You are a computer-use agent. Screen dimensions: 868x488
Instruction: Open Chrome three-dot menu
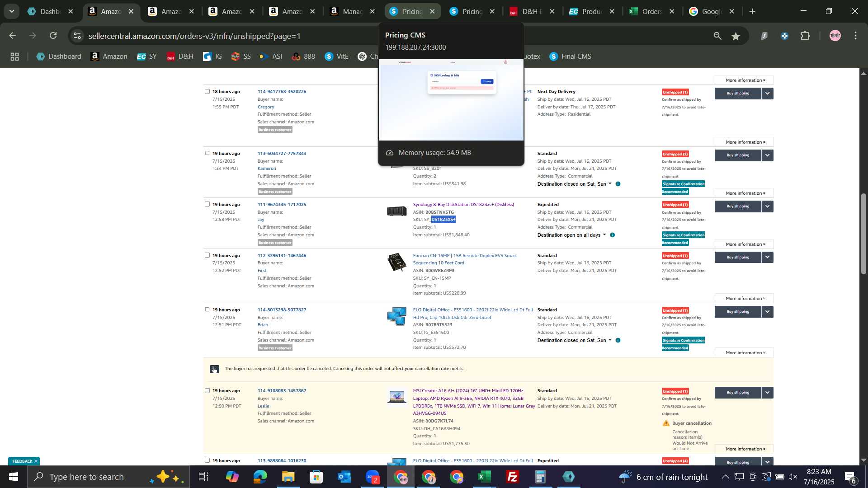point(855,36)
